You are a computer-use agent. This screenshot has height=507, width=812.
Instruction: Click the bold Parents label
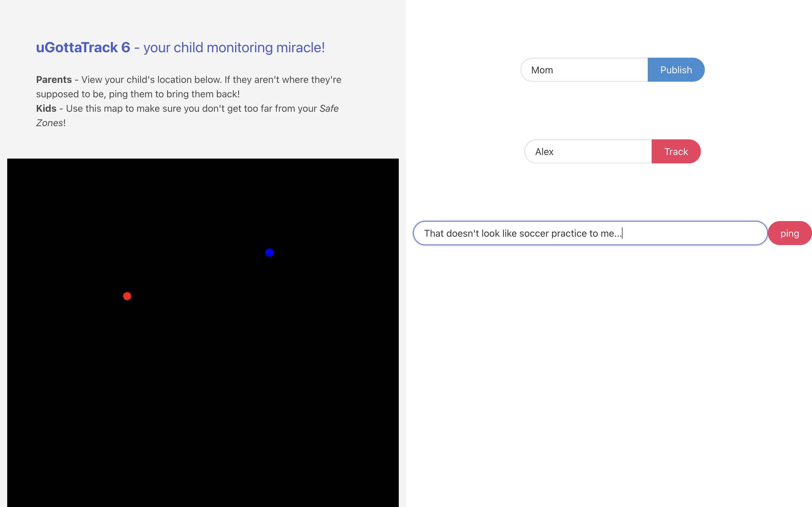click(x=54, y=80)
